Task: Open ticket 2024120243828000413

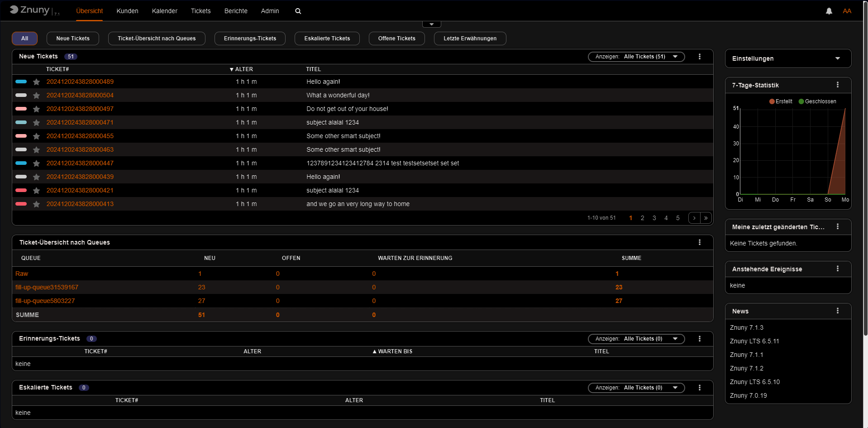Action: (x=80, y=204)
